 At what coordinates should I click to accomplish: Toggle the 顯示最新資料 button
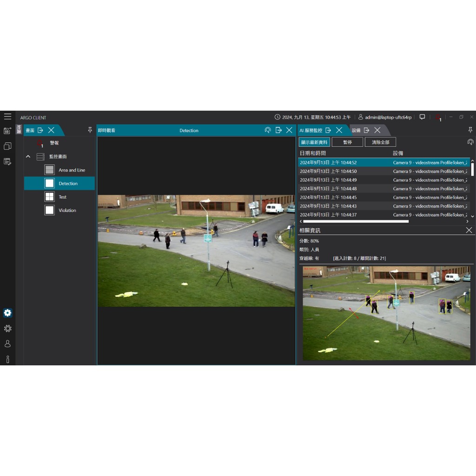tap(314, 142)
